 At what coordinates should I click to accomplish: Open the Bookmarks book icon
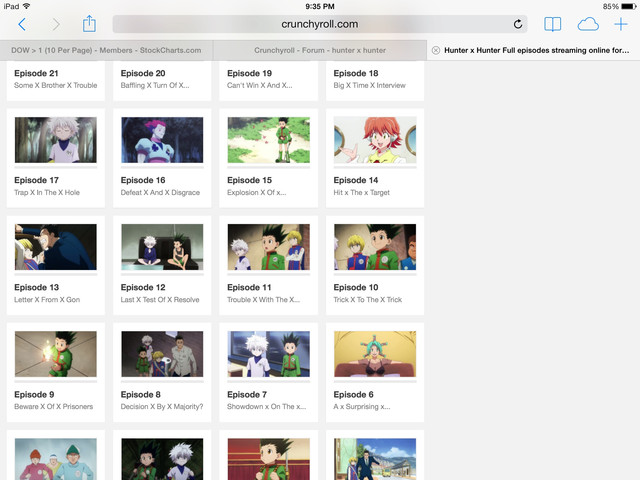pyautogui.click(x=553, y=24)
